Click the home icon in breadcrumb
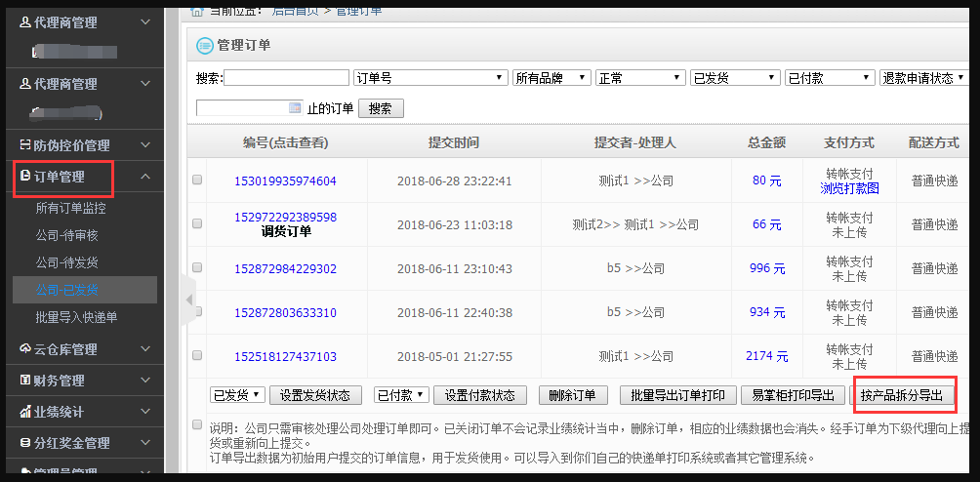The width and height of the screenshot is (980, 482). click(196, 12)
